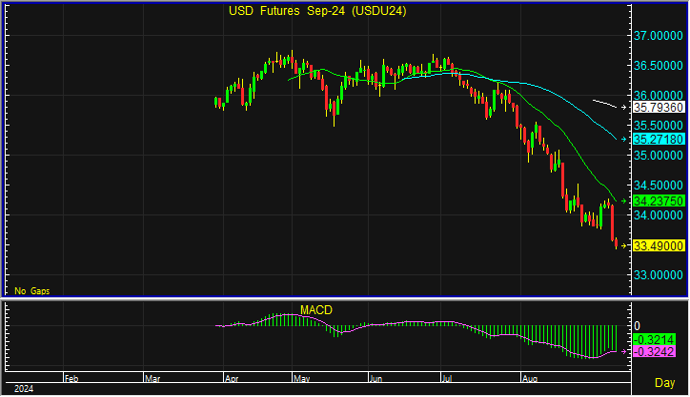
Task: Click the yellow 33.49000 last price label
Action: (659, 246)
